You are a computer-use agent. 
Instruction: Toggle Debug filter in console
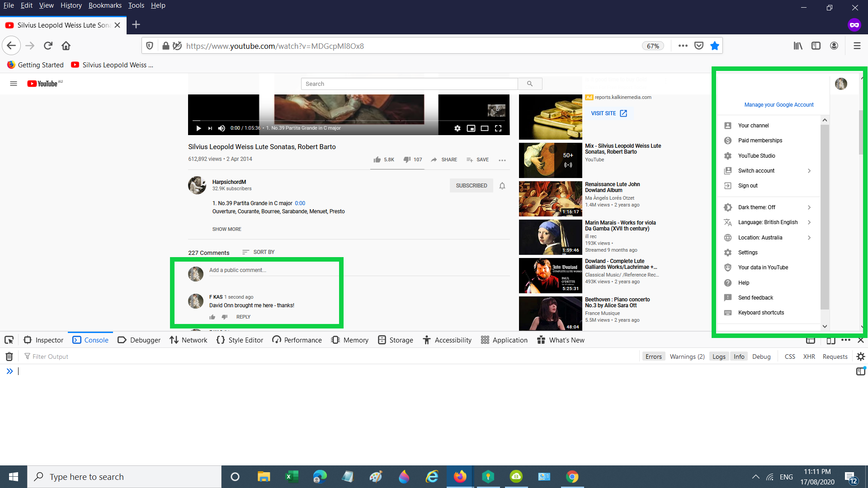pyautogui.click(x=761, y=357)
